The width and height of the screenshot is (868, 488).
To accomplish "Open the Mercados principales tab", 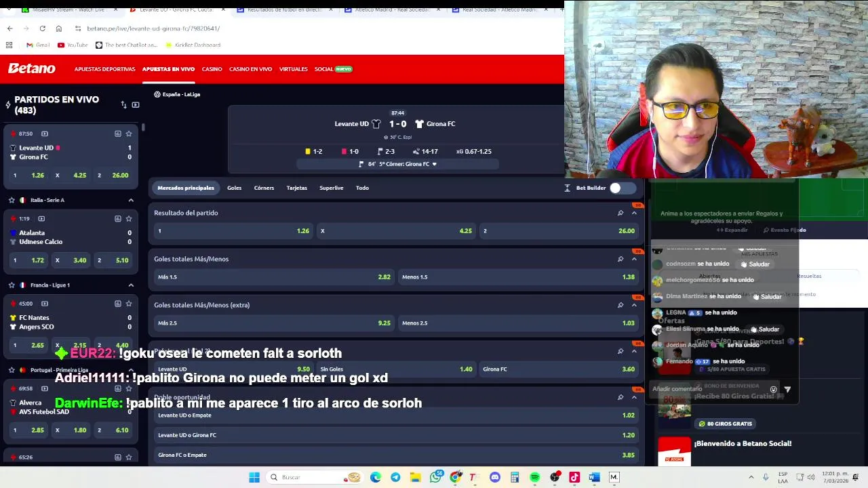I will pyautogui.click(x=186, y=188).
